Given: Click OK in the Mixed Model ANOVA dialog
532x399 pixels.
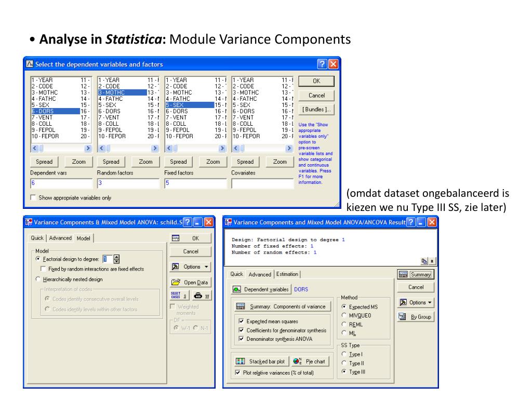Looking at the screenshot, I should [190, 238].
